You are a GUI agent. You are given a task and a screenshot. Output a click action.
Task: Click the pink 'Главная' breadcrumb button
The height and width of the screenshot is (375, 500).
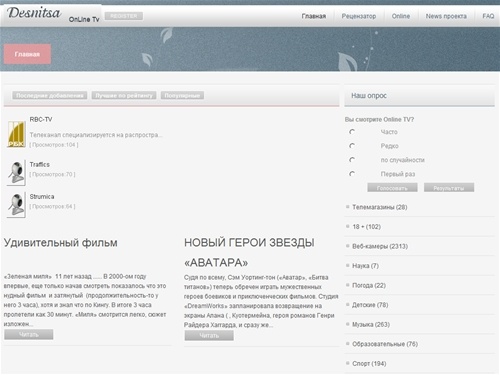point(27,54)
